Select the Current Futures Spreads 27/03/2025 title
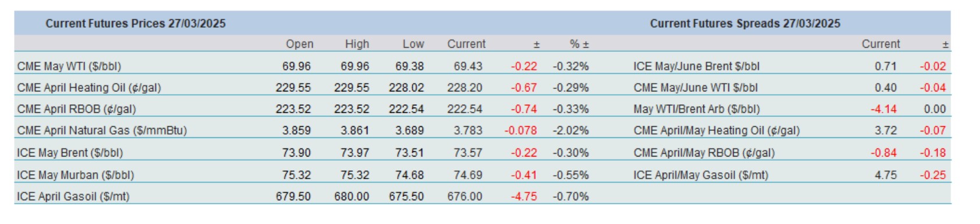This screenshot has height=224, width=980. click(x=745, y=24)
